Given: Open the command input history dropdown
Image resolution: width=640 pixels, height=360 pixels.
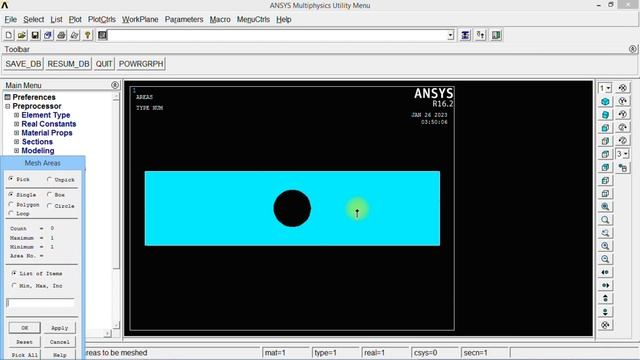Looking at the screenshot, I should 451,36.
